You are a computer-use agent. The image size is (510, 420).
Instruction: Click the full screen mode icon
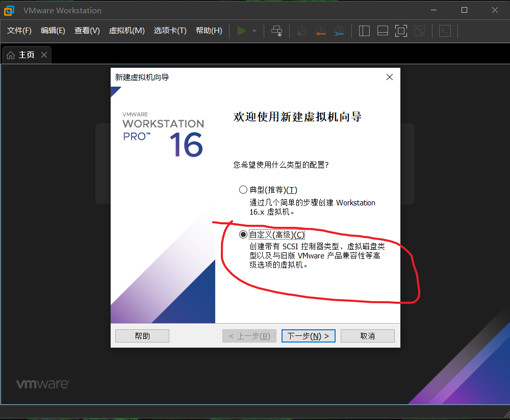(401, 31)
